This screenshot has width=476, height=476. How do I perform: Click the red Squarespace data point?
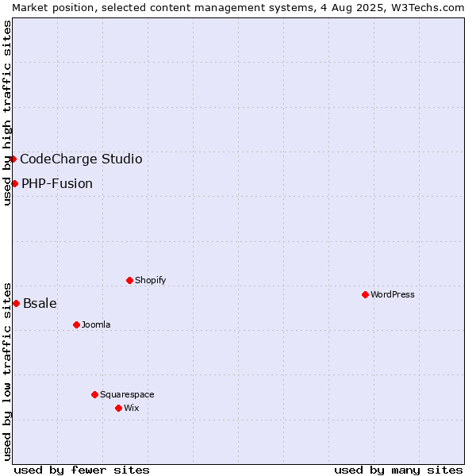pyautogui.click(x=94, y=395)
